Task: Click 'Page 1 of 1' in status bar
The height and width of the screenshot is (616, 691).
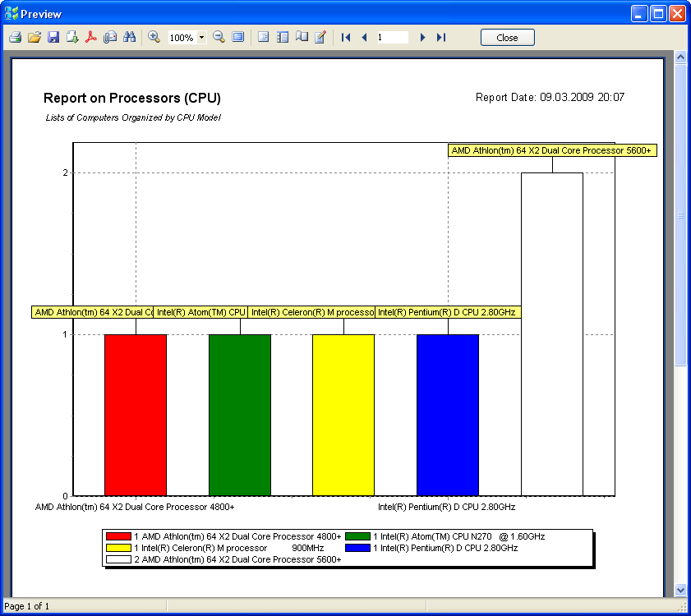Action: point(26,606)
